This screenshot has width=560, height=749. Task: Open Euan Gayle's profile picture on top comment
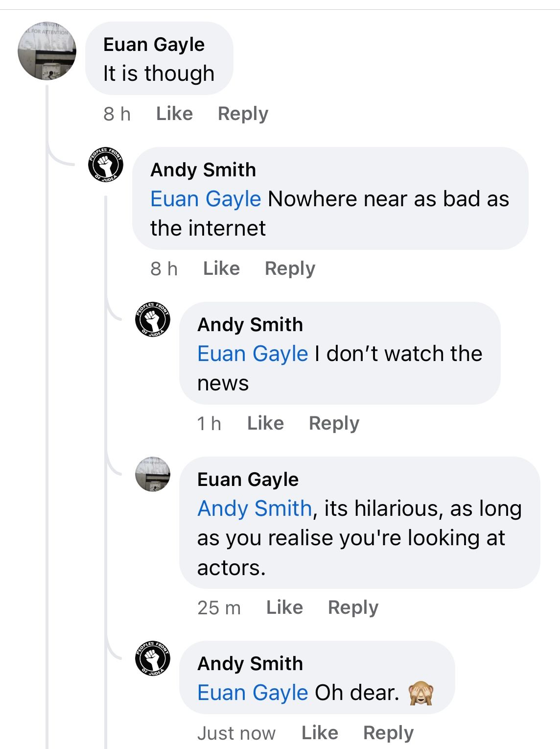pyautogui.click(x=47, y=51)
